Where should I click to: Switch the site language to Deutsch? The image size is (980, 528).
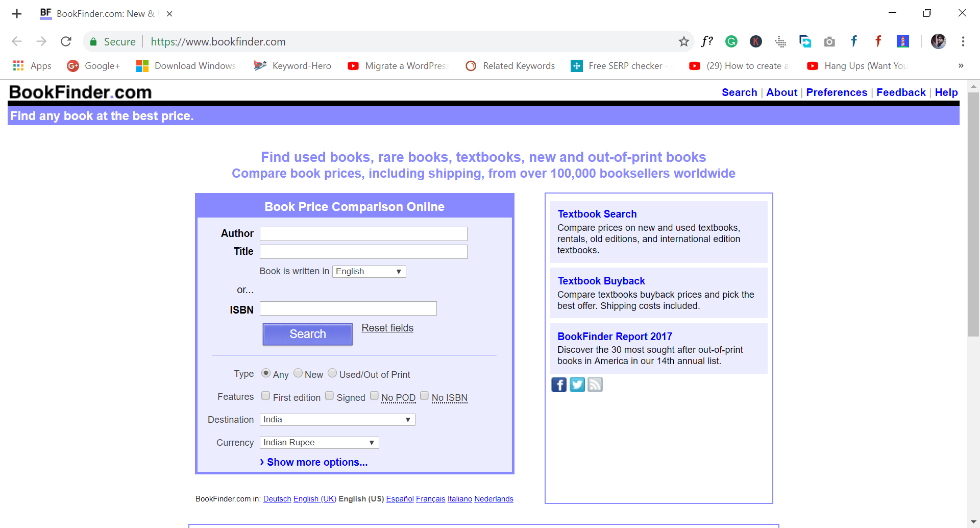277,499
